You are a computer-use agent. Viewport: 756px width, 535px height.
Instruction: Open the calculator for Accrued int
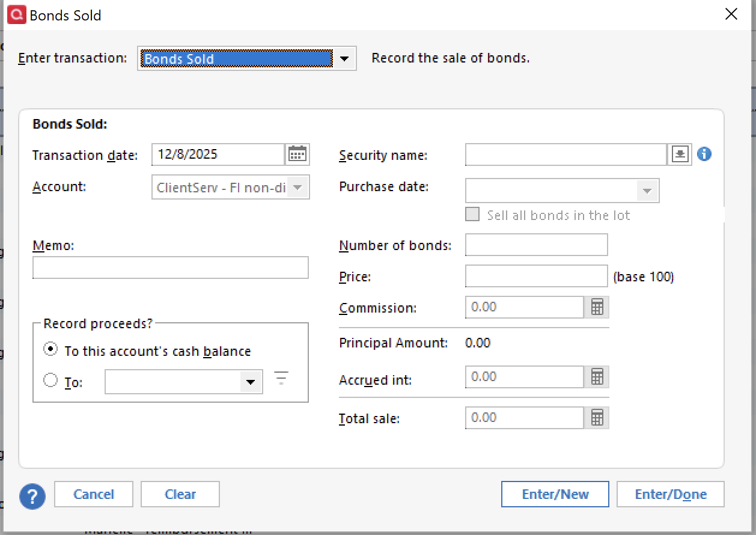coord(597,376)
